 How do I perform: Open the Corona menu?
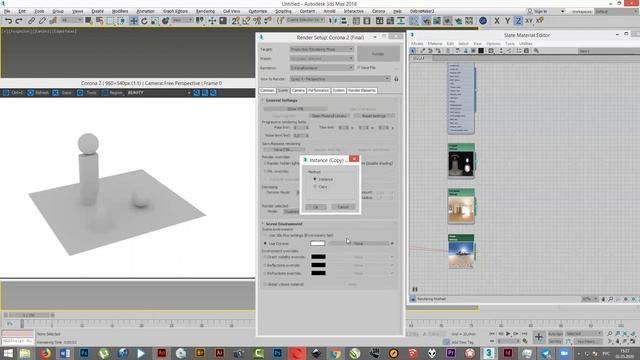pos(378,11)
